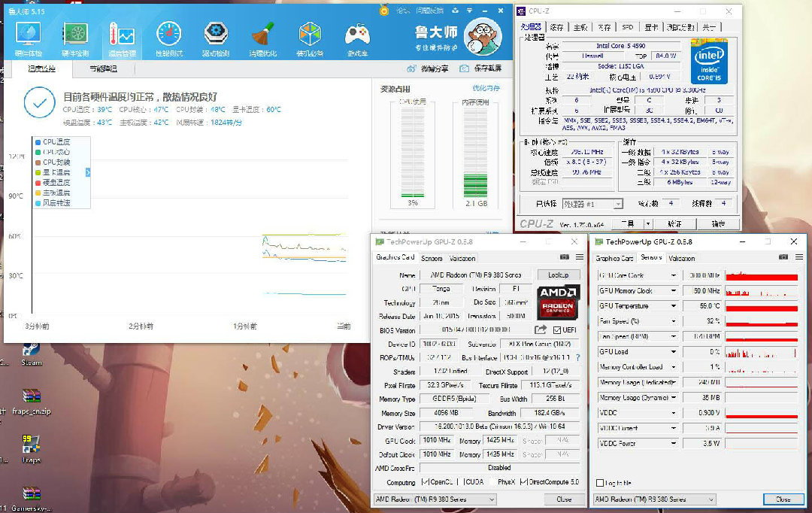Viewport: 812px width, 513px height.
Task: Click Close in the GPU-Z Graphics Card window
Action: 564,499
